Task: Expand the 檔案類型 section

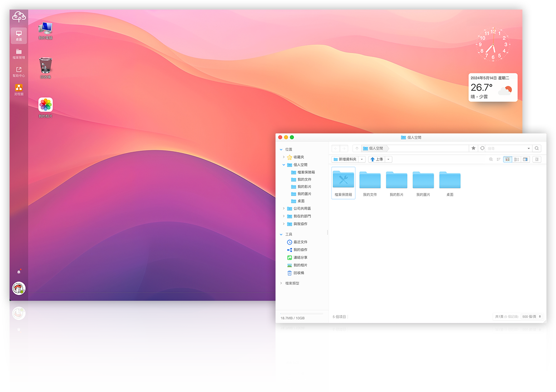Action: (281, 283)
